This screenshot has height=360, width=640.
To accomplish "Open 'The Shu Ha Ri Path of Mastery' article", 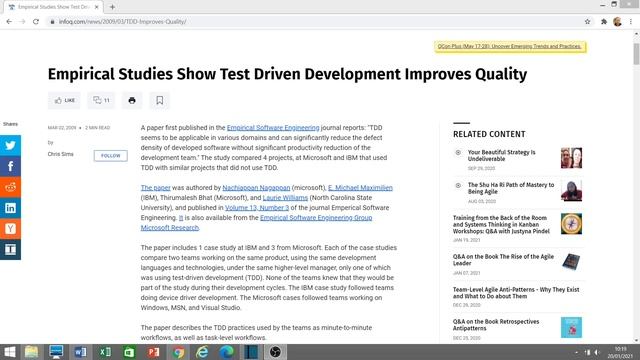I will 511,188.
